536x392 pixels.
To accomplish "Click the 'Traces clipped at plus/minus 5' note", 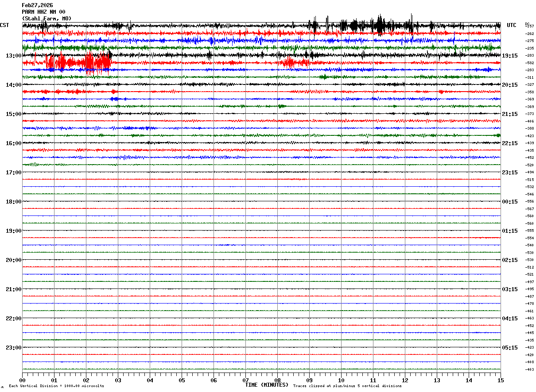I will pyautogui.click(x=347, y=386).
